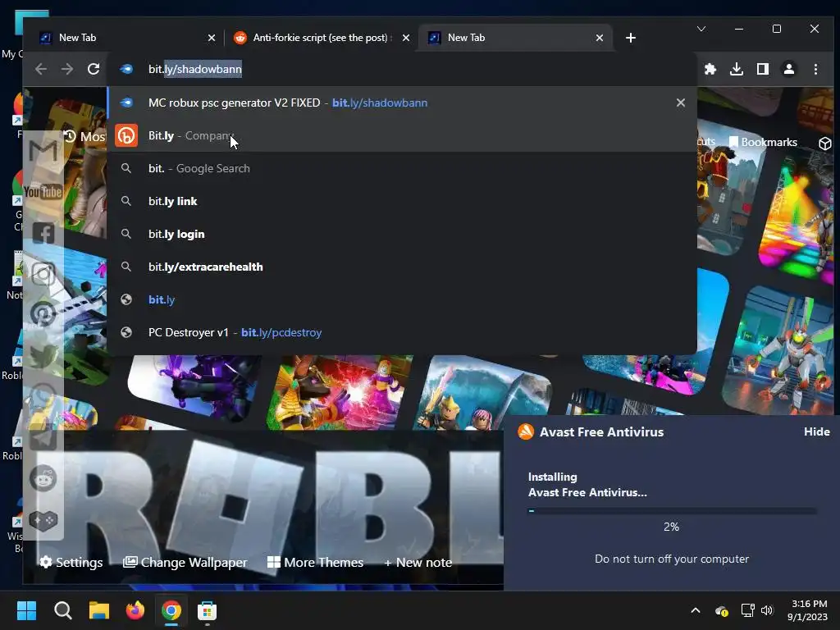840x630 pixels.
Task: Click the browser back arrow
Action: coord(41,69)
